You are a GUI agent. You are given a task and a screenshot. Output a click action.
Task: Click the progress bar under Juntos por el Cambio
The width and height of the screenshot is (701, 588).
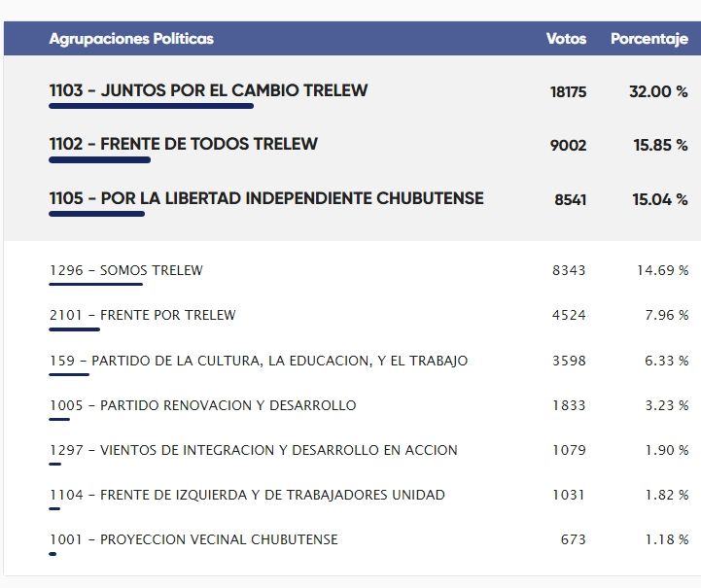pyautogui.click(x=151, y=106)
